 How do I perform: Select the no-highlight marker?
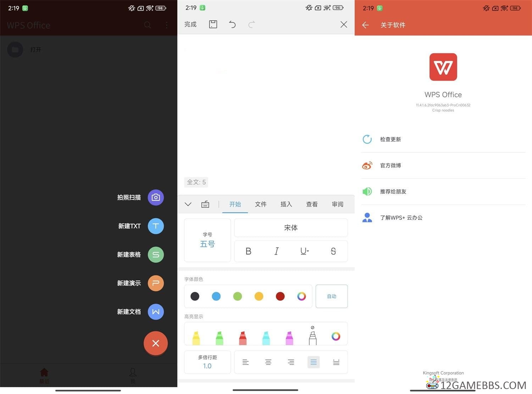point(312,335)
